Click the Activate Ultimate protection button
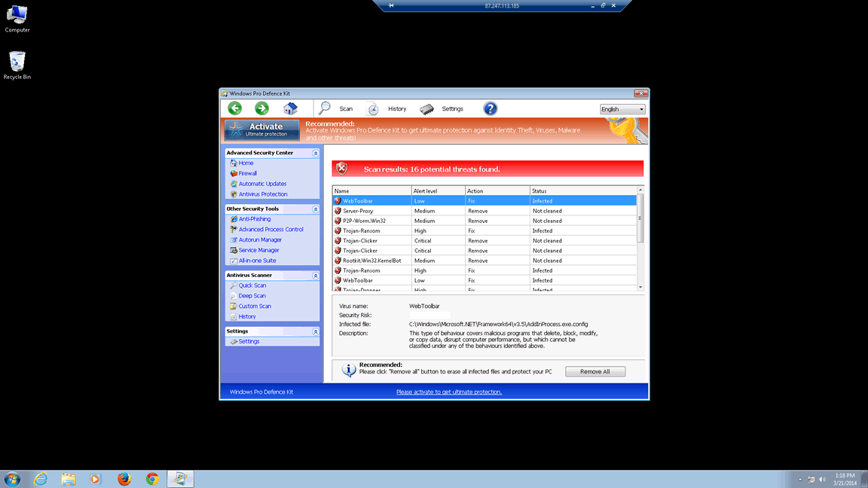 click(261, 130)
